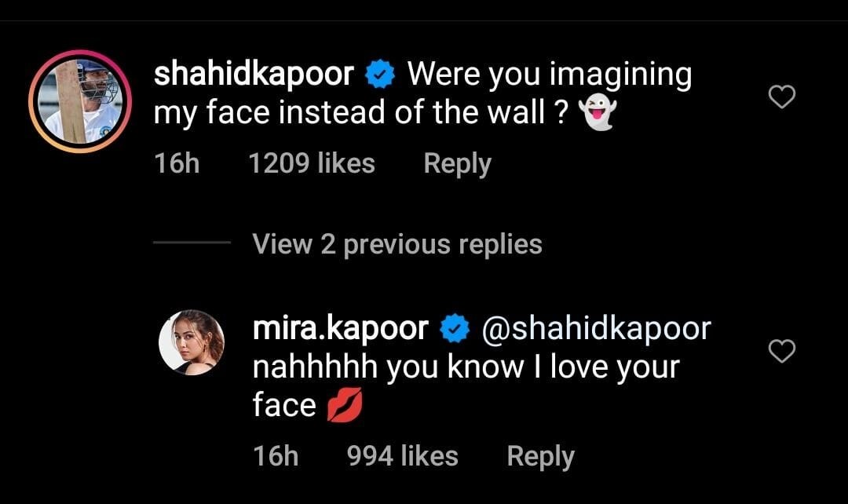View the 994 likes list
This screenshot has height=504, width=848.
pyautogui.click(x=402, y=456)
